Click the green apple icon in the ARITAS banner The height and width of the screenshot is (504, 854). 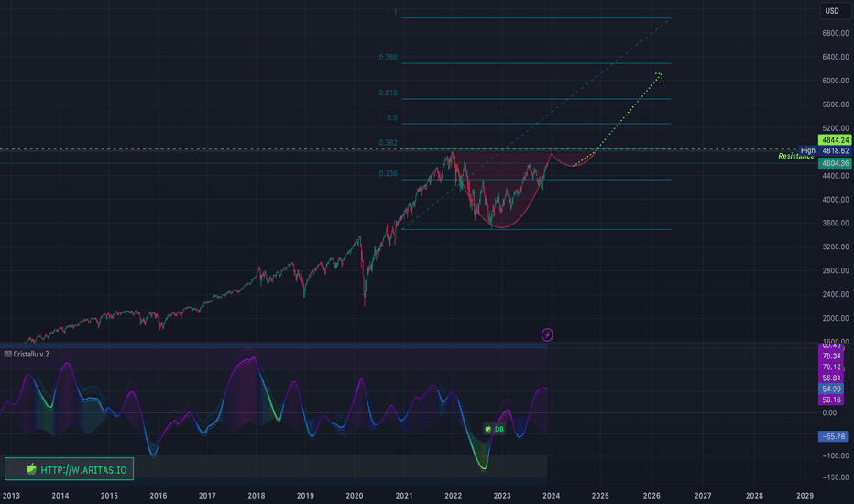(31, 469)
